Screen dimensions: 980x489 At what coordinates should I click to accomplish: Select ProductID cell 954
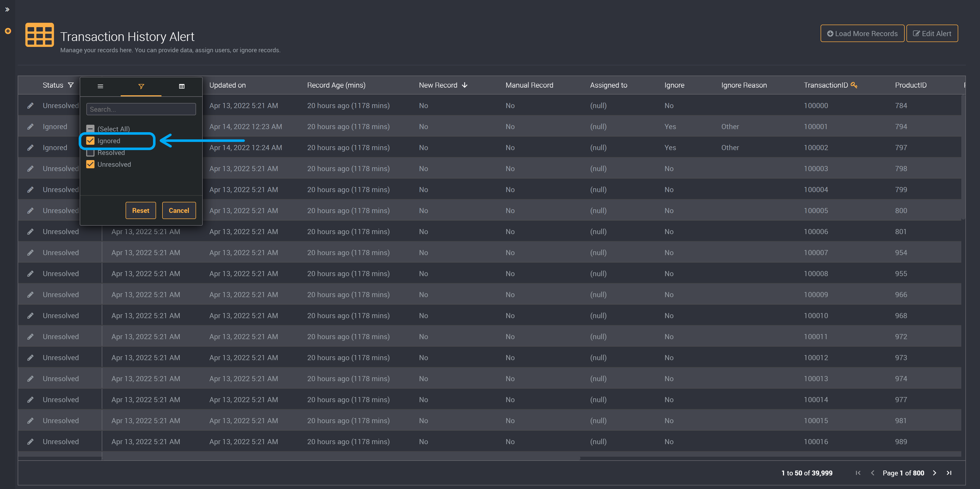[901, 253]
